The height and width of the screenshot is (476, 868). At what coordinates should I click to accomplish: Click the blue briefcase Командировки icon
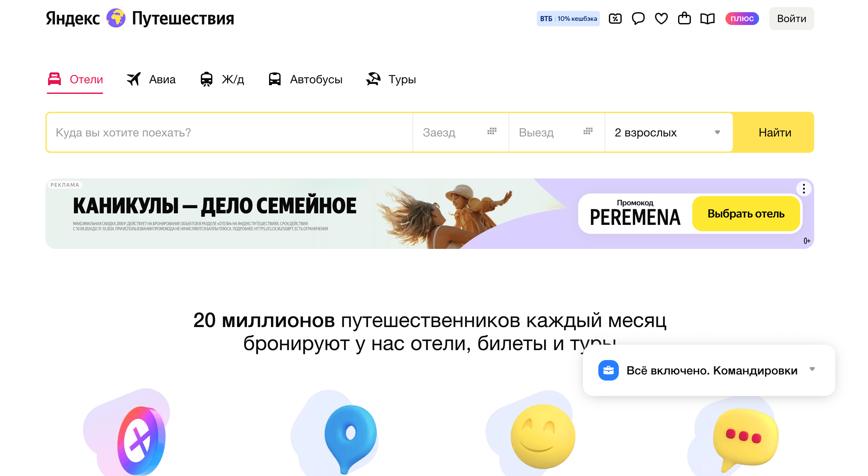pyautogui.click(x=608, y=370)
